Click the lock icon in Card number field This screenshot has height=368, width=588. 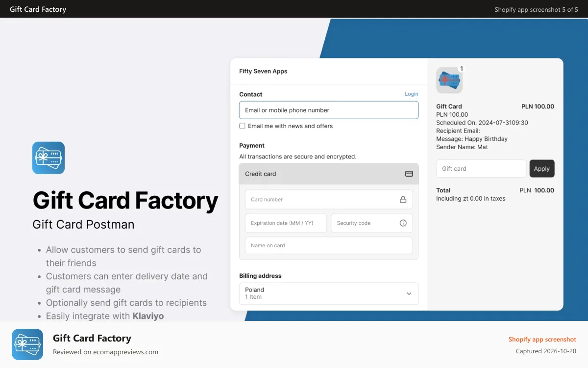point(403,200)
